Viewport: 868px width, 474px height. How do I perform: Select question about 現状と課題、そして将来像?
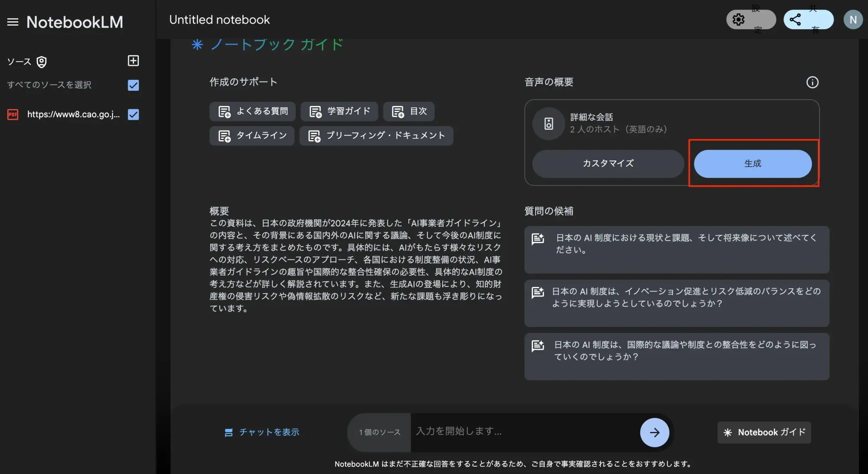click(x=677, y=250)
